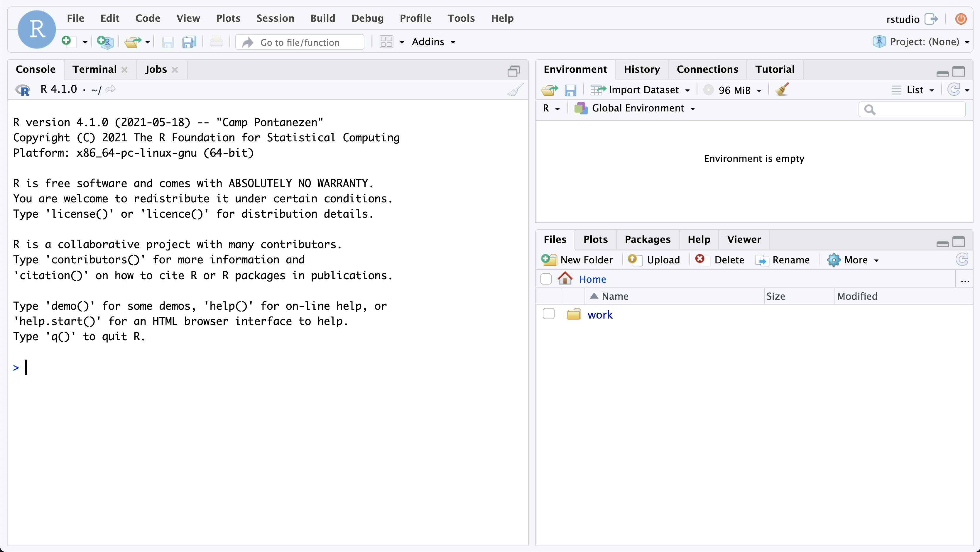Click the Load Workspace folder icon
This screenshot has height=552, width=980.
click(x=549, y=90)
